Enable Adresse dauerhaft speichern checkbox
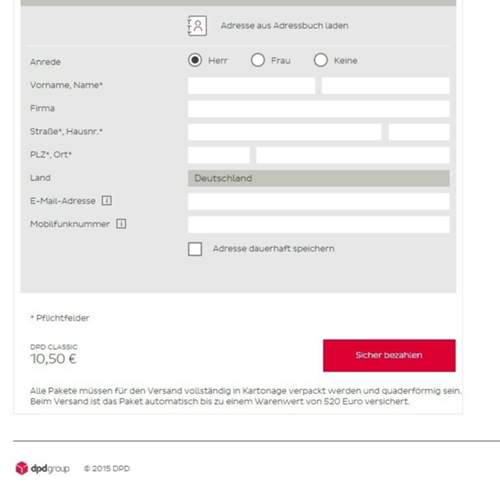 (195, 249)
